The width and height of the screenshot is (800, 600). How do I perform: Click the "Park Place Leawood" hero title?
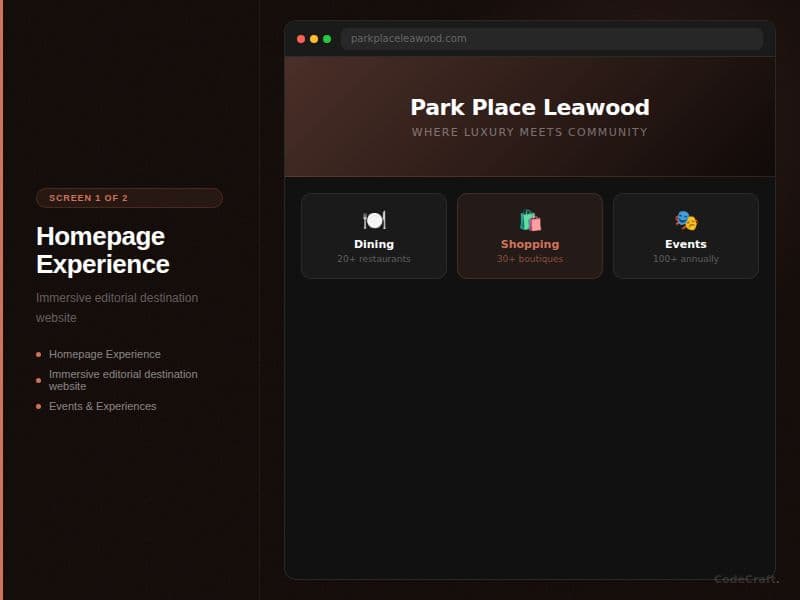530,108
